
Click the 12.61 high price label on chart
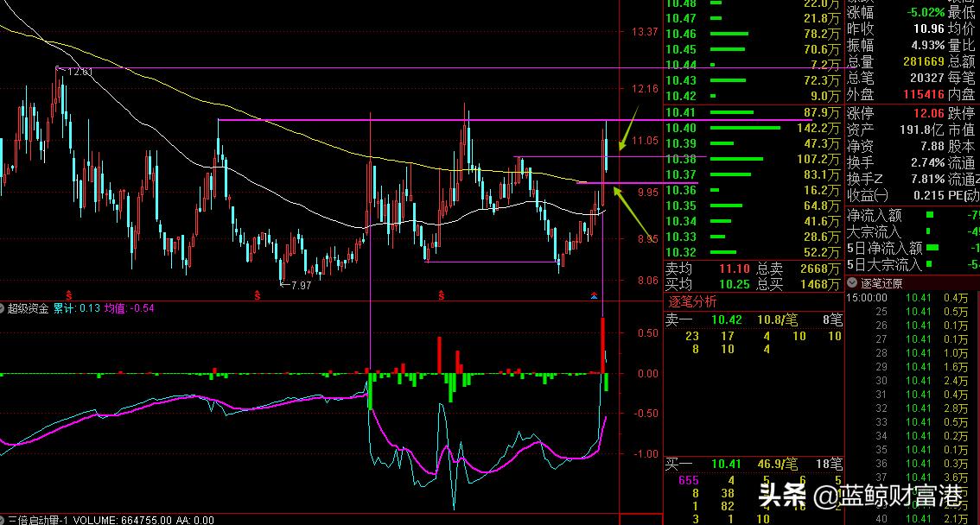[x=80, y=72]
